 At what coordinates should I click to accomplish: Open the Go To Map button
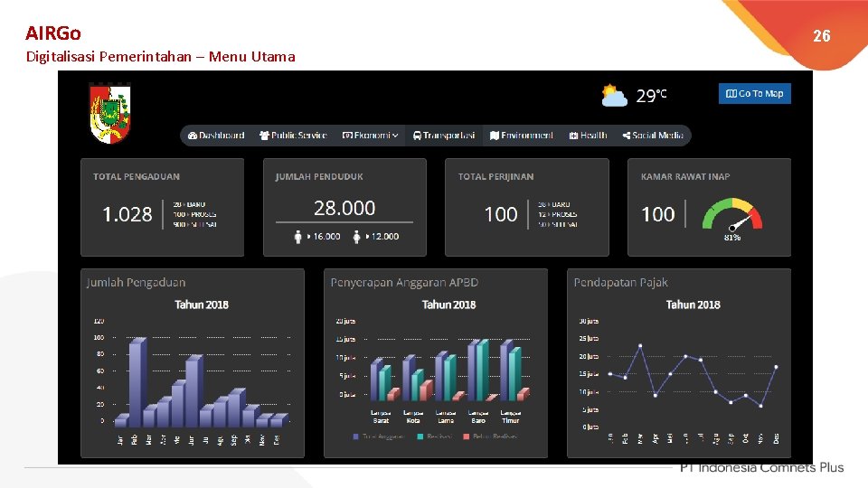tap(754, 93)
